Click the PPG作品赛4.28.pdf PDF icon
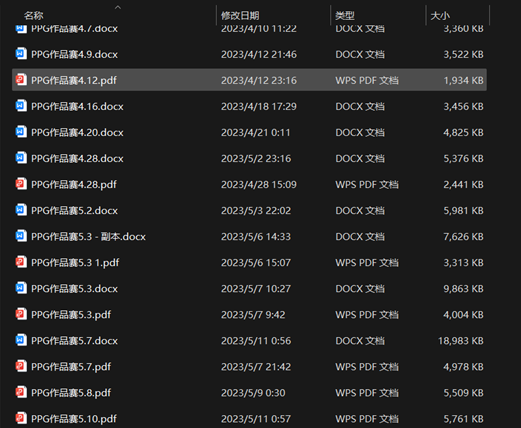The height and width of the screenshot is (428, 521). 21,184
